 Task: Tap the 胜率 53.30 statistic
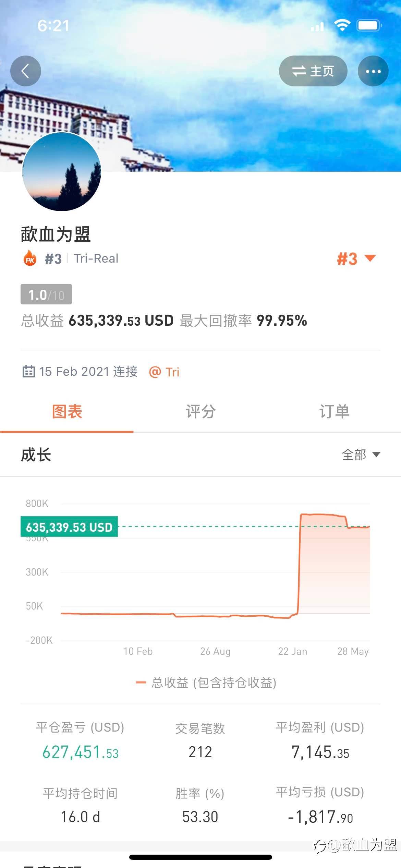click(200, 817)
